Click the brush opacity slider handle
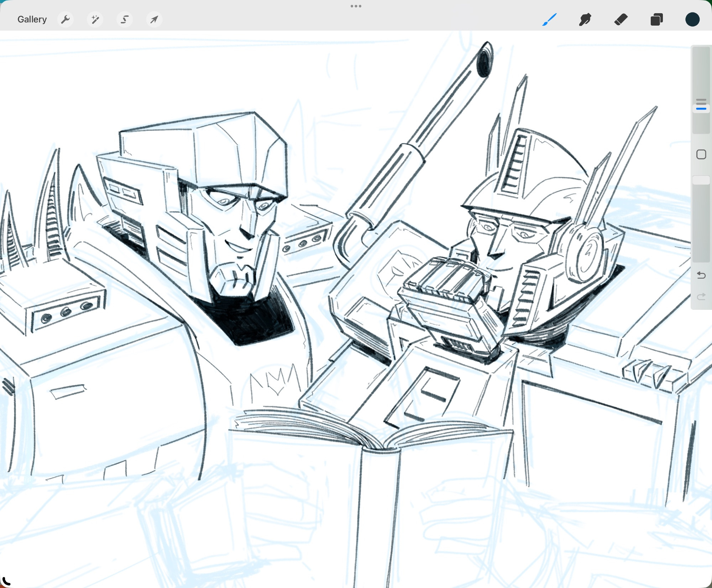Screen dimensions: 712x588 701,180
